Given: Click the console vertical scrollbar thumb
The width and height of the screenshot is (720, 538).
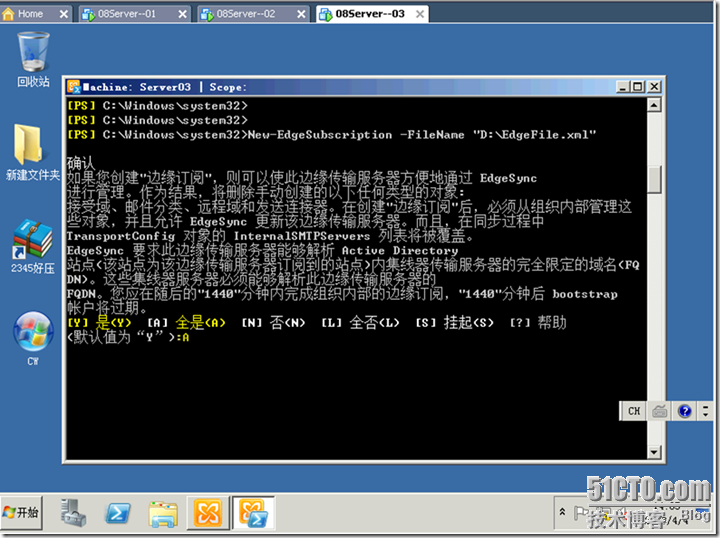Looking at the screenshot, I should 654,179.
